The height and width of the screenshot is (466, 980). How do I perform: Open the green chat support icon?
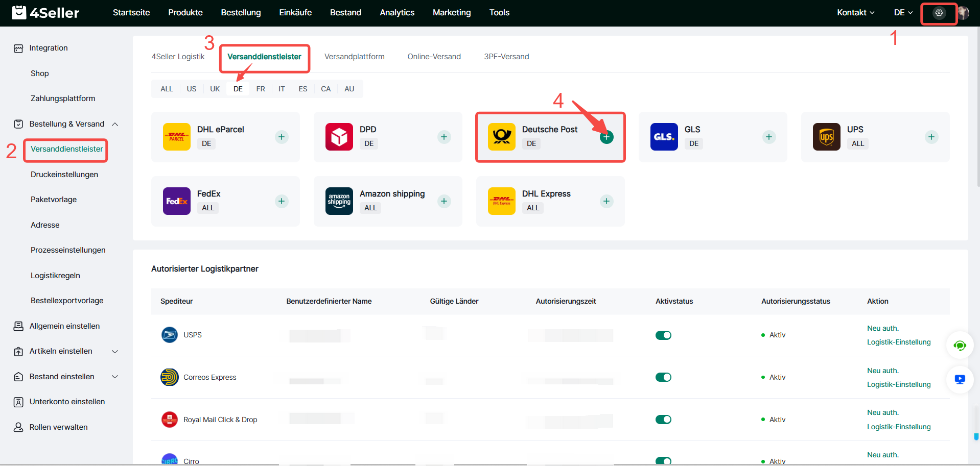coord(960,346)
